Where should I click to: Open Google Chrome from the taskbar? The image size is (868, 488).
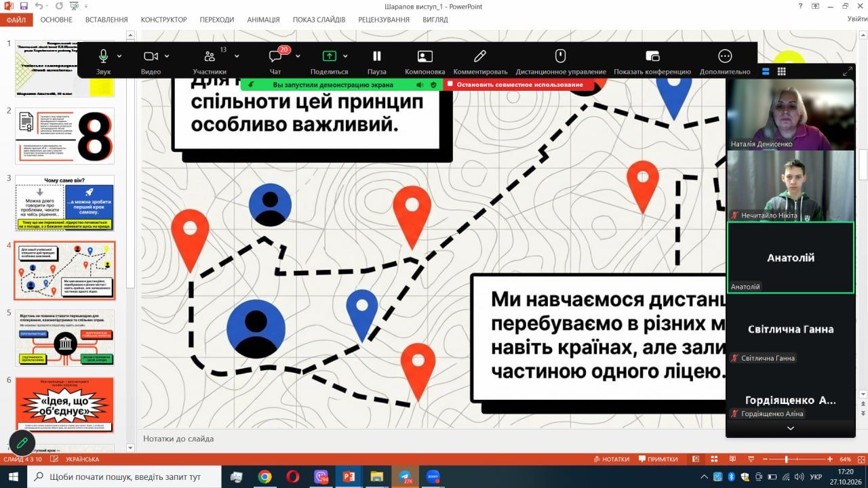click(x=264, y=476)
